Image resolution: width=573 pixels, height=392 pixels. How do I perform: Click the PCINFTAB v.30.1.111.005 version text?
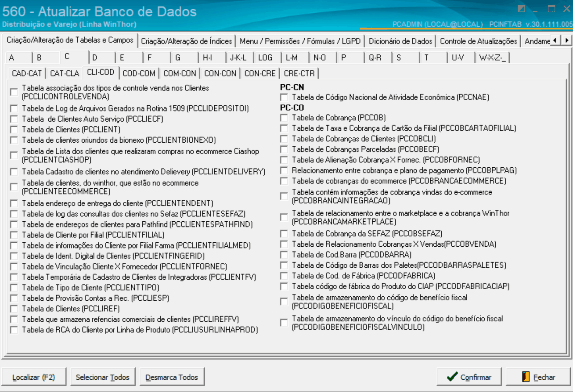(x=531, y=24)
